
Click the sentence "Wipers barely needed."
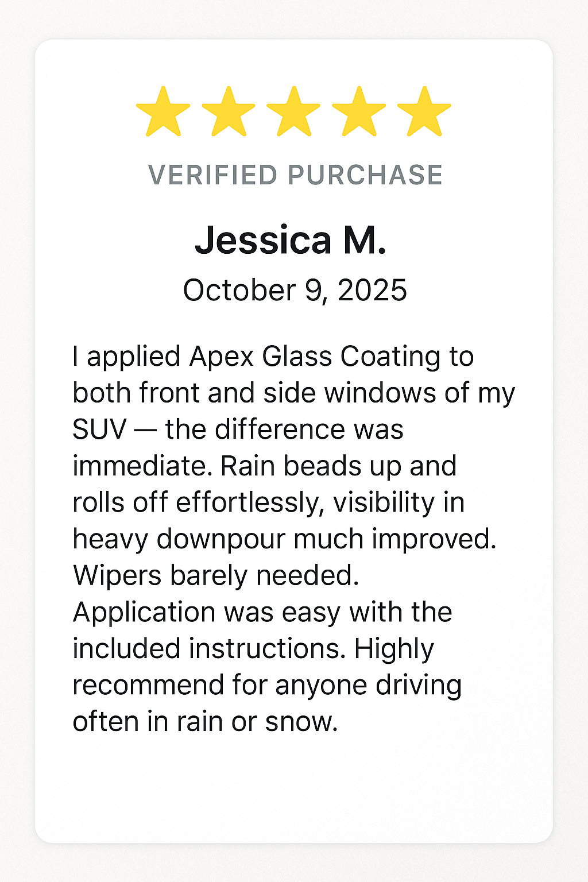click(215, 575)
